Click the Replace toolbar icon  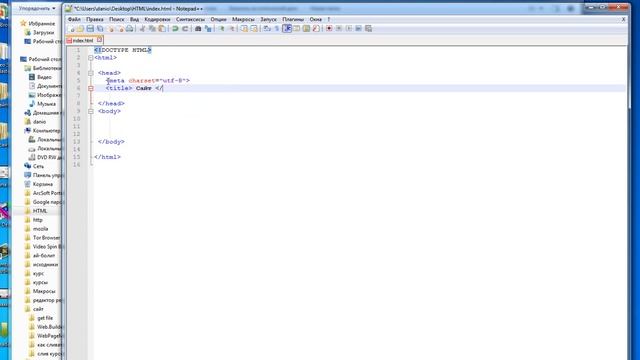pos(208,29)
